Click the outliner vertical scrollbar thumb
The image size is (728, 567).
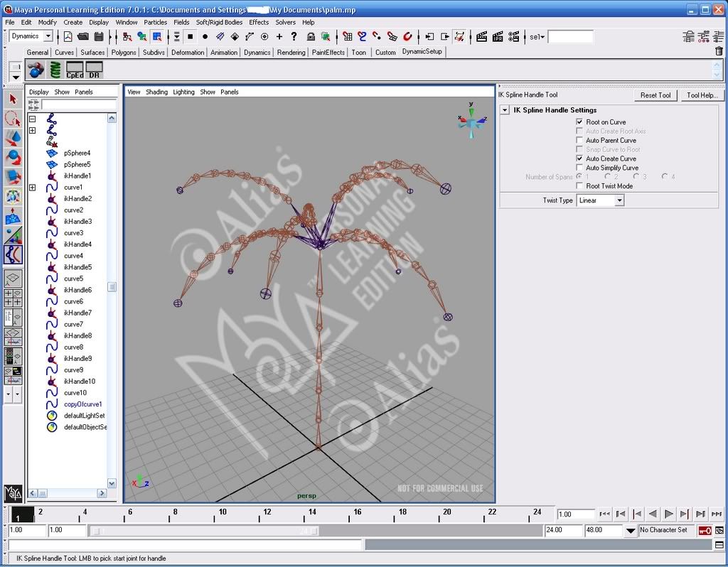[x=112, y=287]
